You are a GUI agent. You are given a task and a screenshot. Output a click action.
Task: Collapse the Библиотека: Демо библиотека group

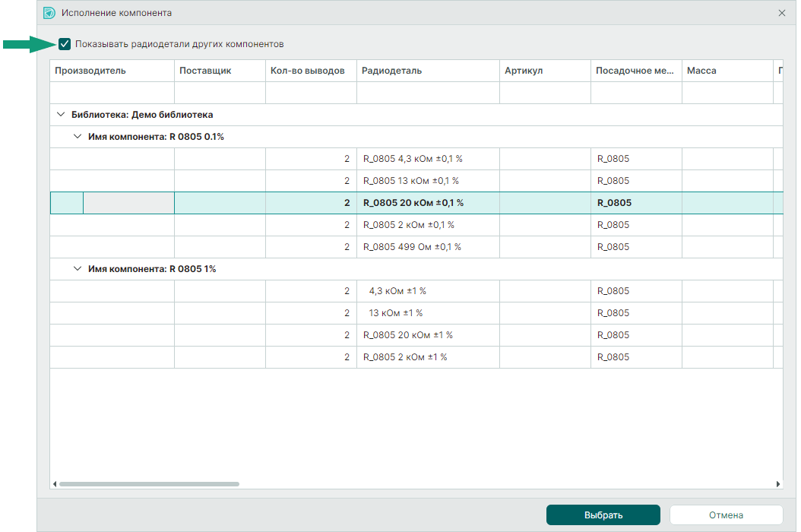click(61, 115)
